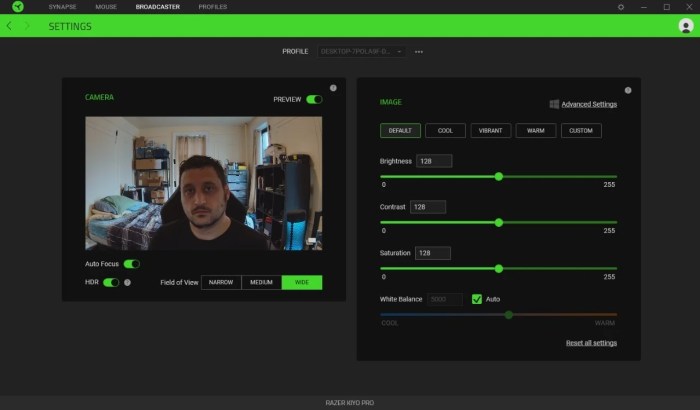The width and height of the screenshot is (700, 410).
Task: Set field of view to Wide
Action: [x=302, y=282]
